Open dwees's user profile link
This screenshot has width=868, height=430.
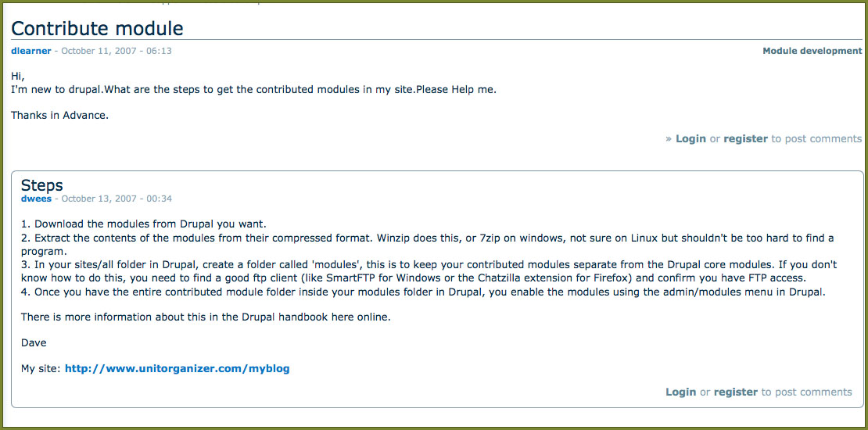tap(36, 199)
